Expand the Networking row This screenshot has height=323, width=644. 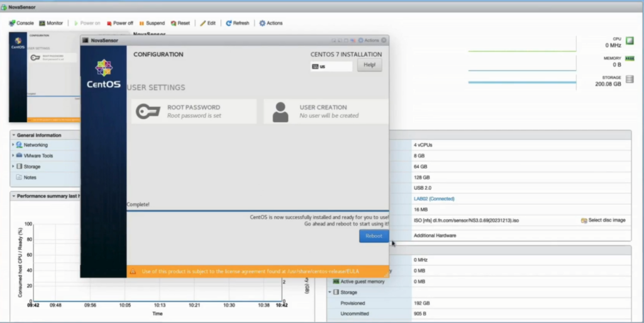point(13,145)
